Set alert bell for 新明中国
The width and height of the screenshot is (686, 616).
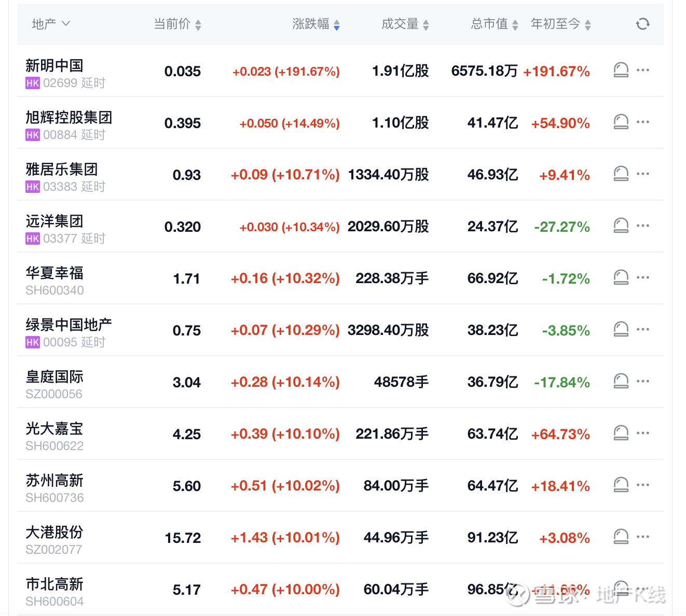[621, 70]
